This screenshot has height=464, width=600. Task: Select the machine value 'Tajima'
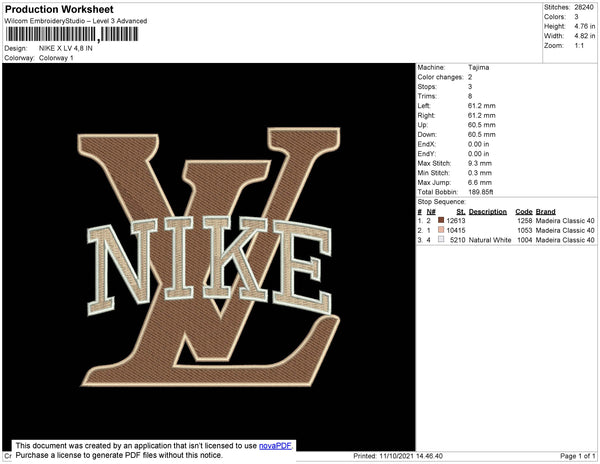click(x=478, y=67)
